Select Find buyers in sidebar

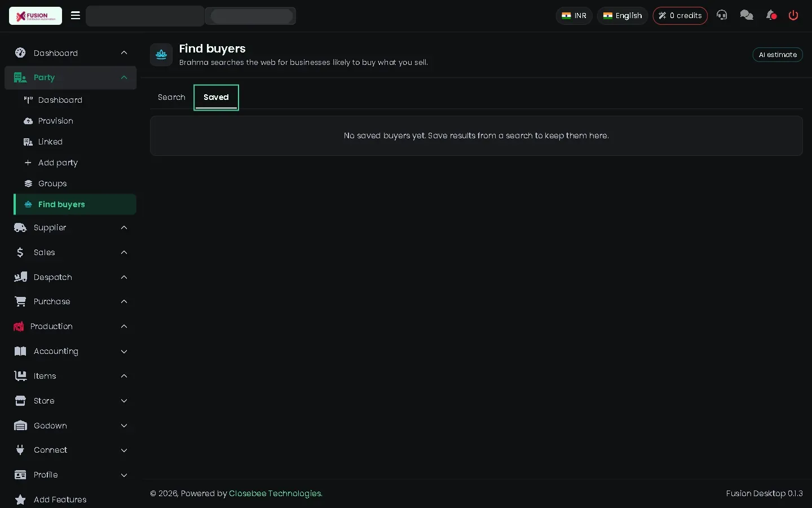75,204
